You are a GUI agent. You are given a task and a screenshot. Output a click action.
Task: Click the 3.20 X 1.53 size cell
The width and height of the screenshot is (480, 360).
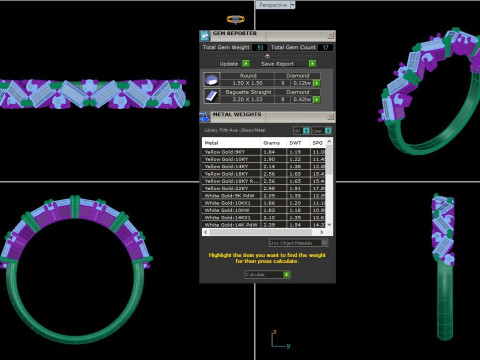pos(247,99)
